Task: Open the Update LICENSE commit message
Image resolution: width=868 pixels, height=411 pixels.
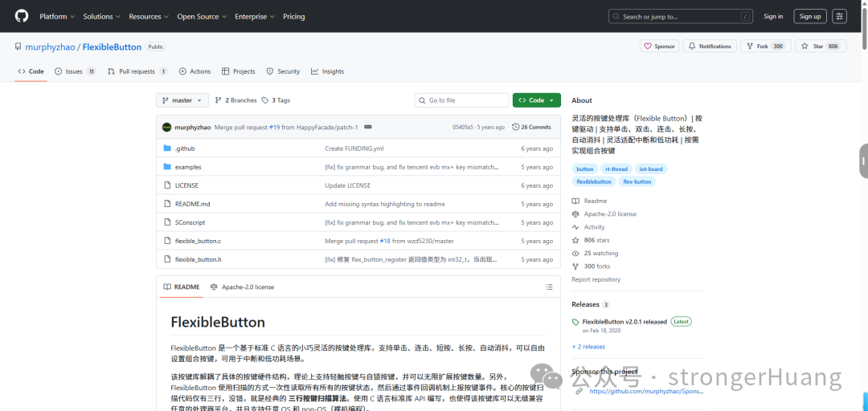Action: point(348,185)
